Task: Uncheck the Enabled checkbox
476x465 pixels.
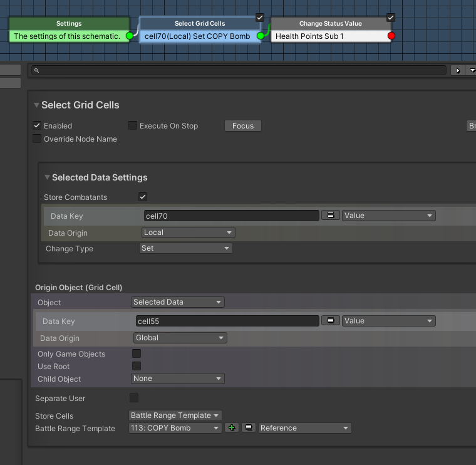Action: pos(37,125)
